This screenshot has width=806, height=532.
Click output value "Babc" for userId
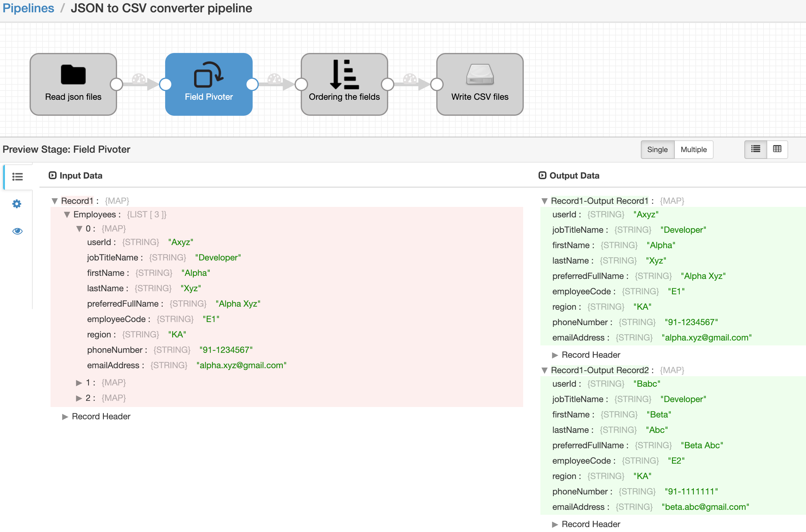pos(647,384)
